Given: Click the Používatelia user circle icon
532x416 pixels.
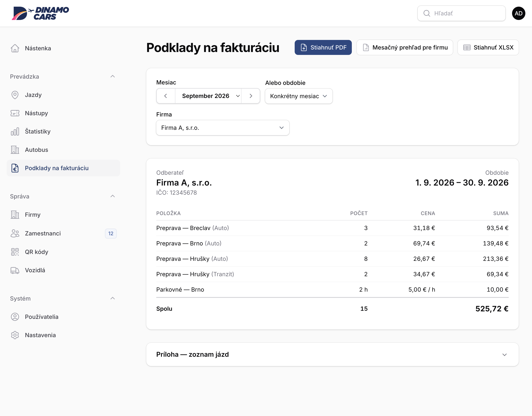Looking at the screenshot, I should [x=15, y=317].
